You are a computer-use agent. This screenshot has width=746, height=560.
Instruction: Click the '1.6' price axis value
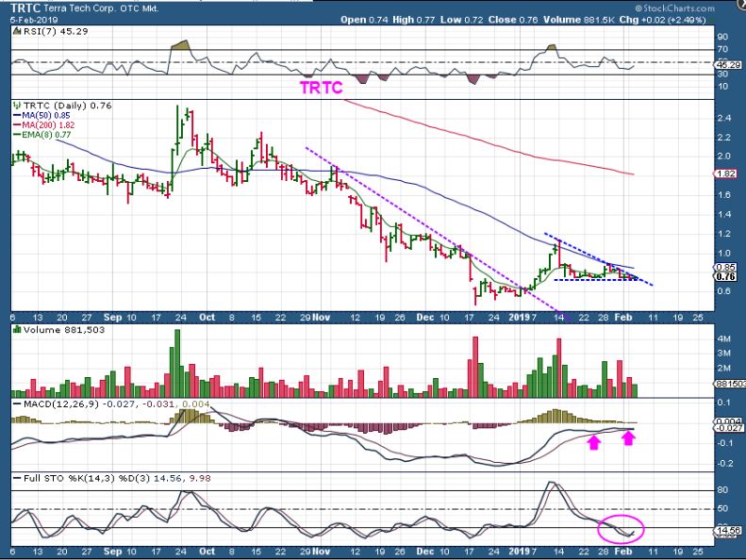pos(723,194)
